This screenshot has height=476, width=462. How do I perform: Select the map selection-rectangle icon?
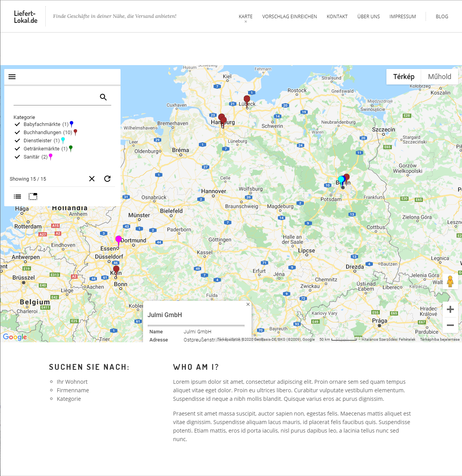pos(33,197)
